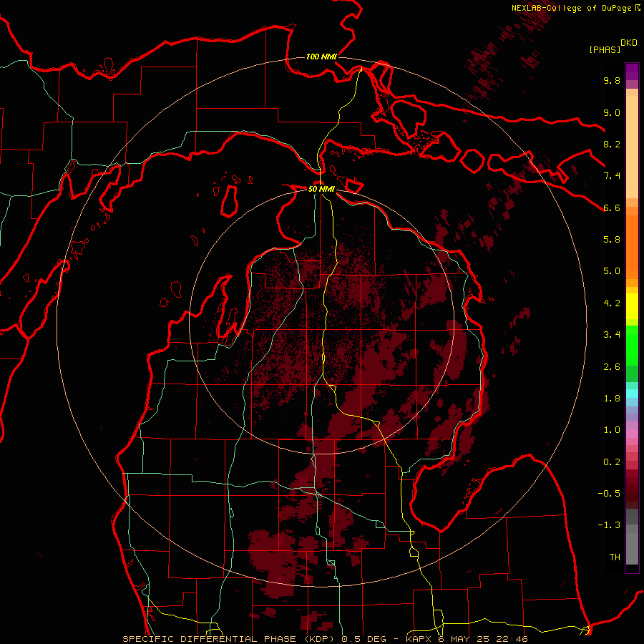Pick the bright green color bar segment

pyautogui.click(x=632, y=345)
